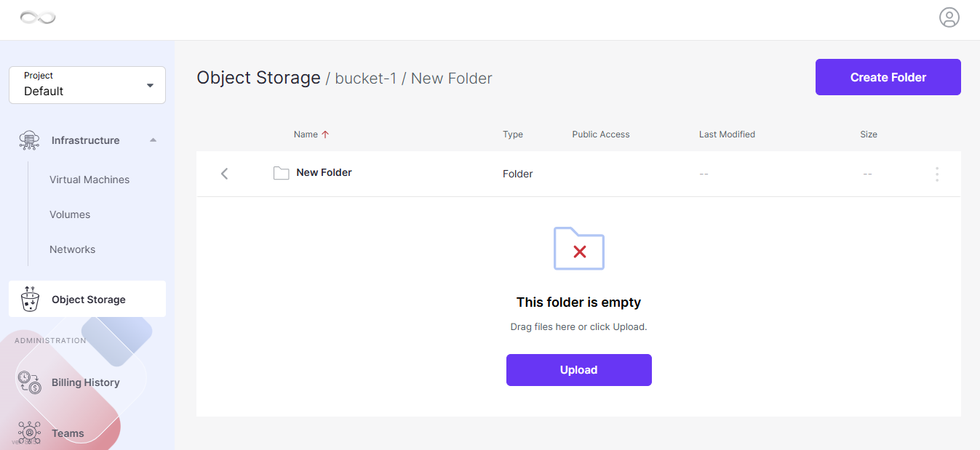
Task: Open Networks in the sidebar
Action: coord(72,249)
